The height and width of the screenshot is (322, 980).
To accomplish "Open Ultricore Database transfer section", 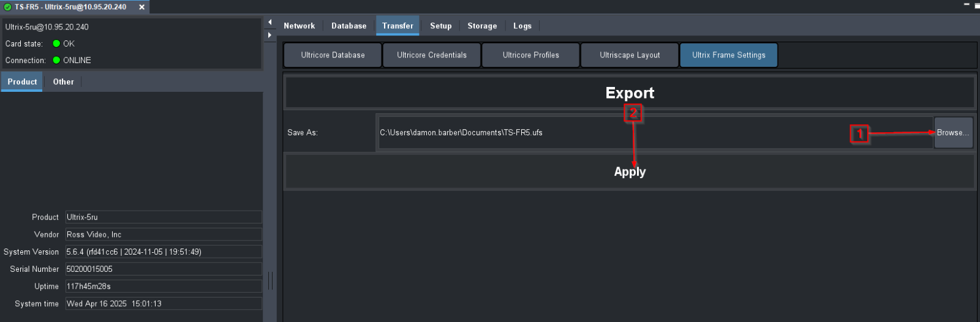I will [x=333, y=55].
